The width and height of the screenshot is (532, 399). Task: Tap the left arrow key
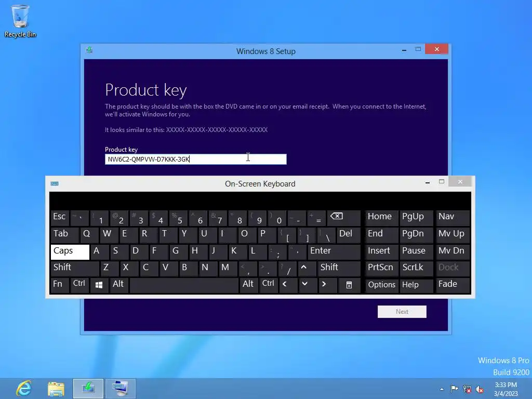pyautogui.click(x=288, y=285)
